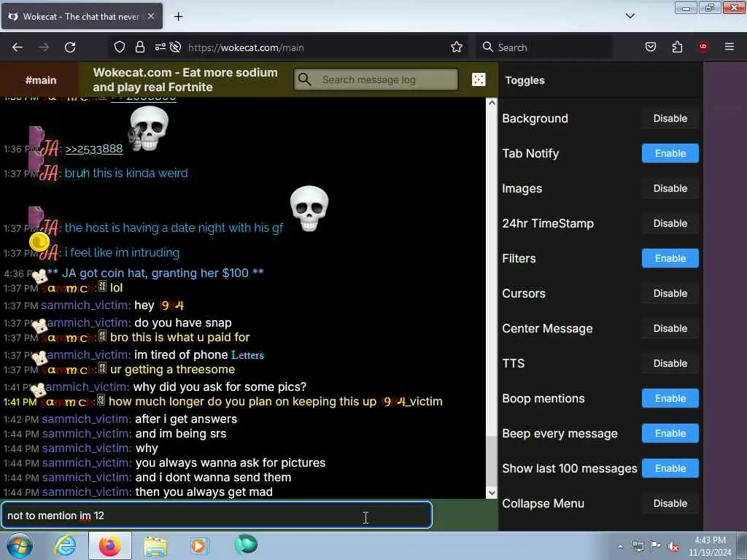Click message "bruh this is kinda weird"
Screen dimensions: 747x560
click(126, 173)
